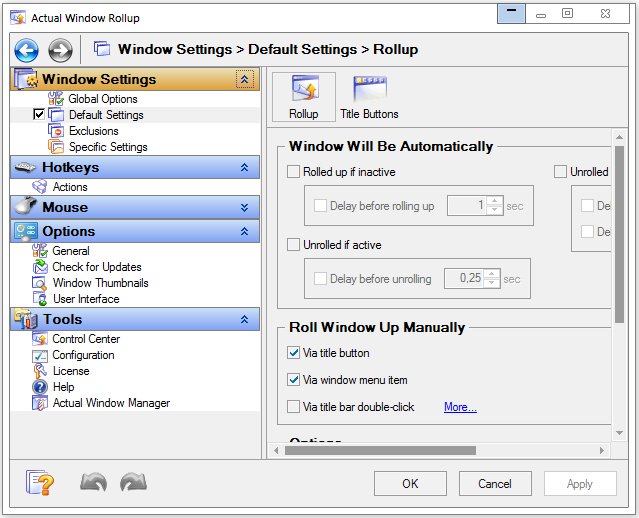
Task: Click the rolling up delay value field
Action: click(467, 205)
